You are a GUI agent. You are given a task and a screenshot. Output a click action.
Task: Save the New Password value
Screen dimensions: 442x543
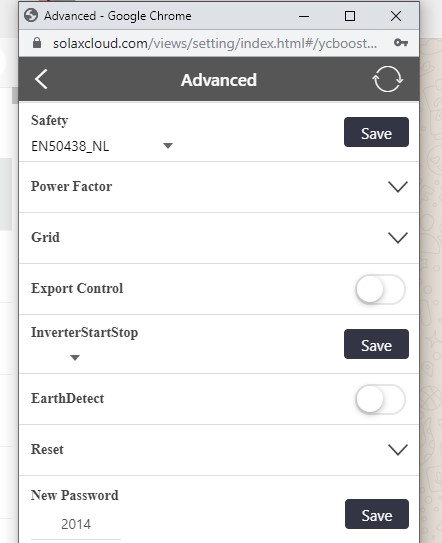377,514
